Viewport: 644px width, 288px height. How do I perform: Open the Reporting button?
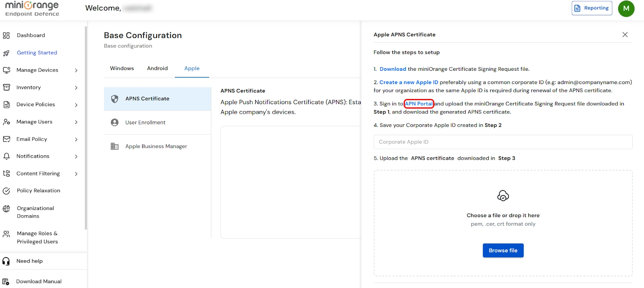pos(592,8)
